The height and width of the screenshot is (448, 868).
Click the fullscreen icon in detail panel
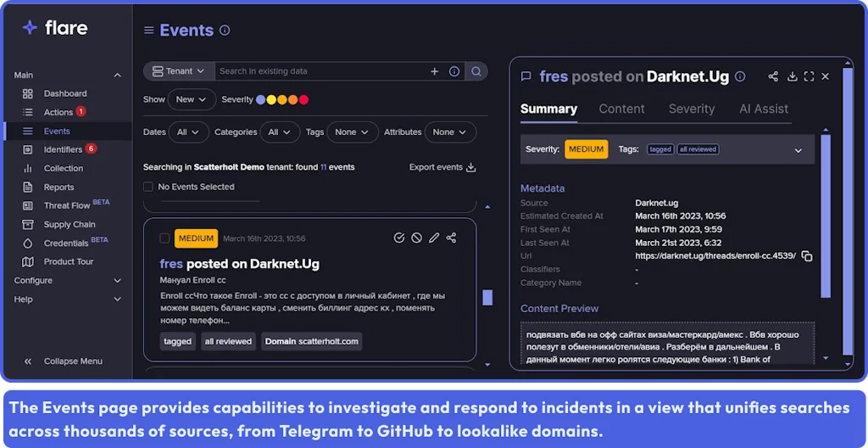point(809,76)
